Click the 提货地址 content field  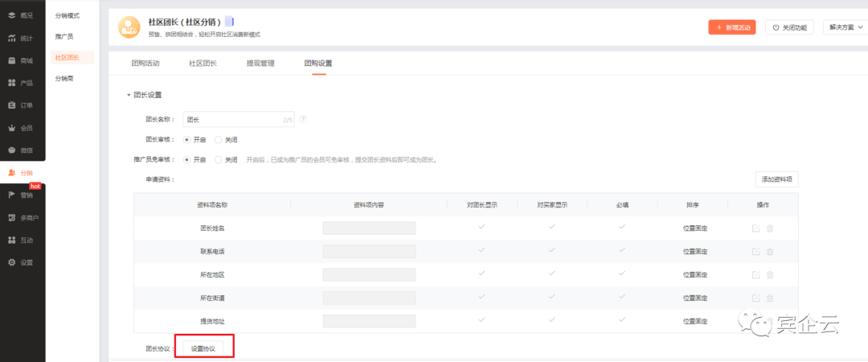pyautogui.click(x=369, y=321)
